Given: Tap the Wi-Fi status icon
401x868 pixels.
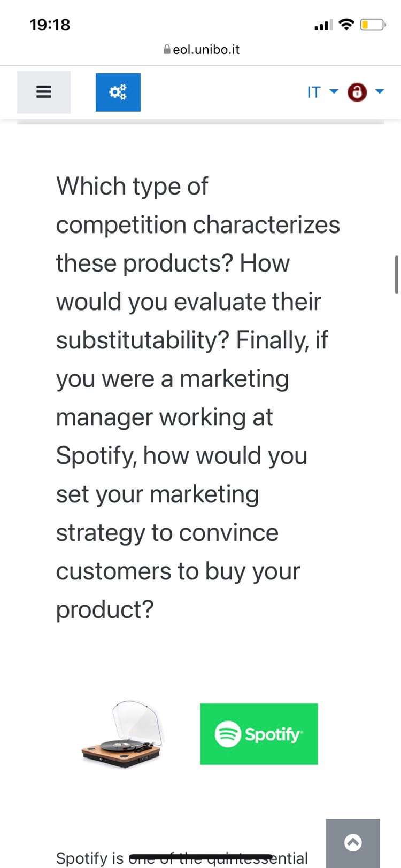Looking at the screenshot, I should tap(347, 25).
